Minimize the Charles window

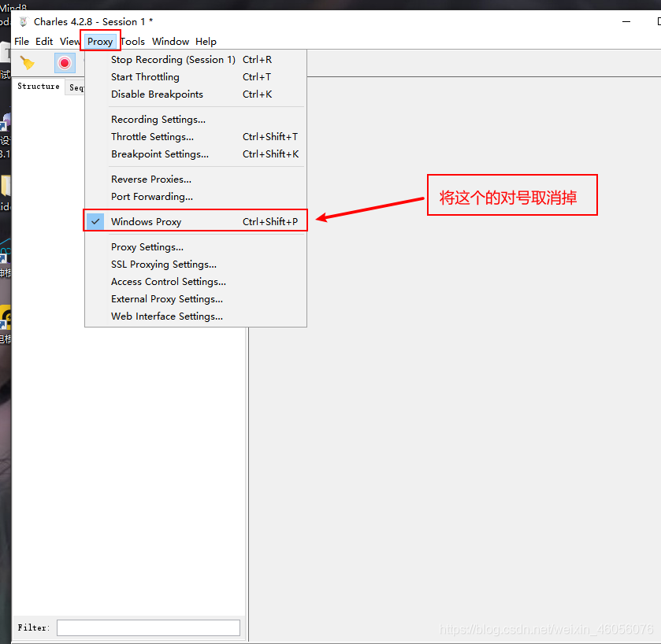626,21
